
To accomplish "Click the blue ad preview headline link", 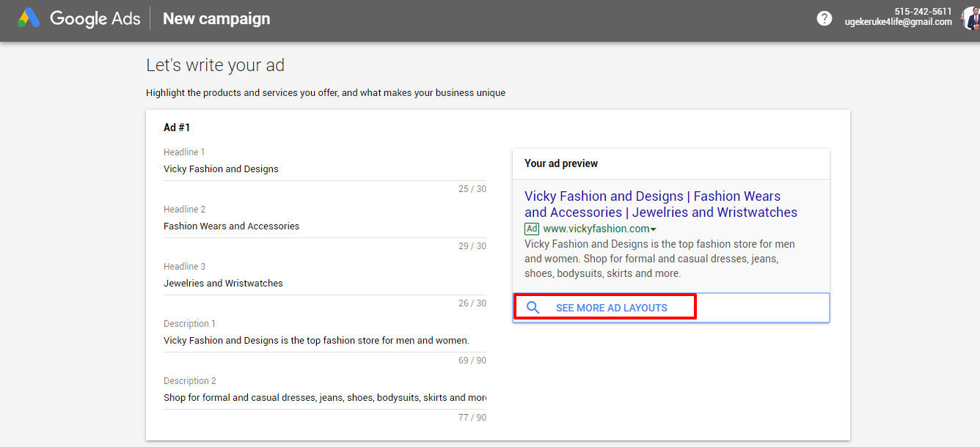I will [660, 204].
